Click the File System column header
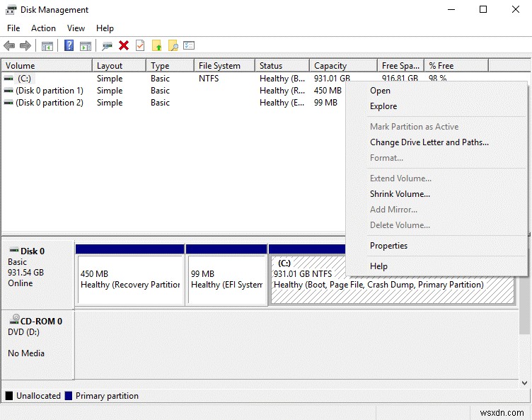532x420 pixels. click(219, 66)
